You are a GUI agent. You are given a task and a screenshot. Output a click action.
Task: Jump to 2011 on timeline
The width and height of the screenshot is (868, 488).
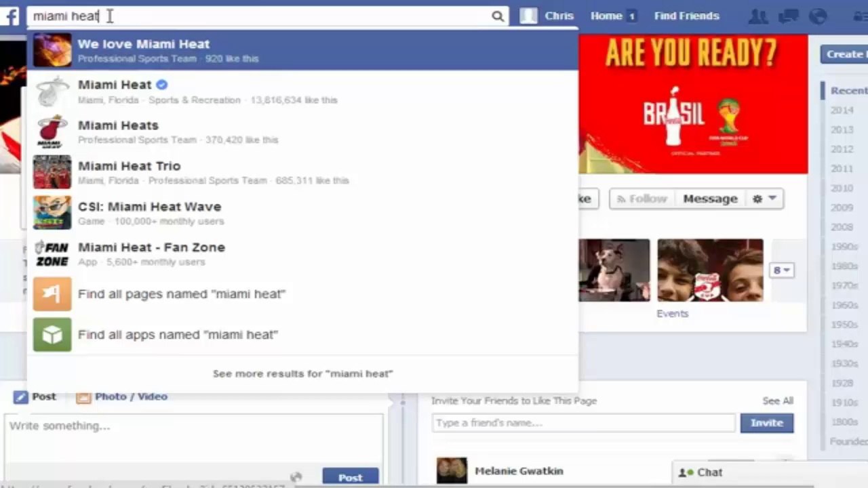[x=842, y=169]
